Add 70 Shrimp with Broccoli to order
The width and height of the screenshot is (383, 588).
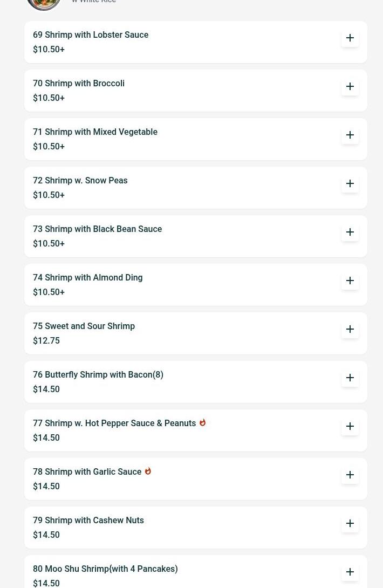[x=350, y=86]
